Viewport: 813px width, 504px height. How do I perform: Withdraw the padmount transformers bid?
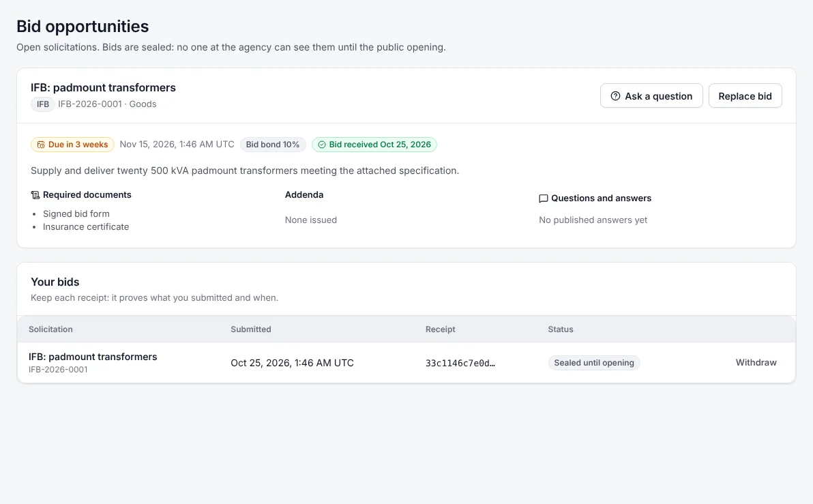click(756, 362)
